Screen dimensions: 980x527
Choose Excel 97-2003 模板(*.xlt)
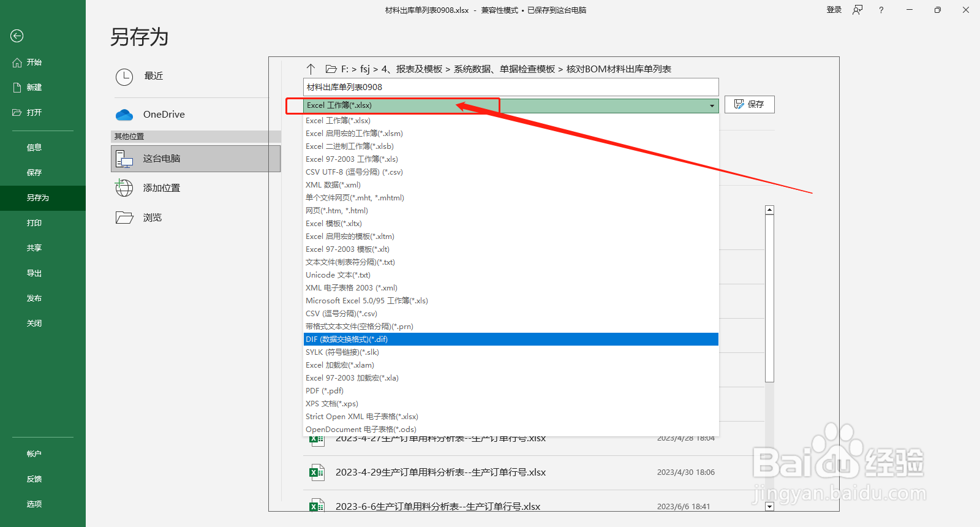[511, 249]
